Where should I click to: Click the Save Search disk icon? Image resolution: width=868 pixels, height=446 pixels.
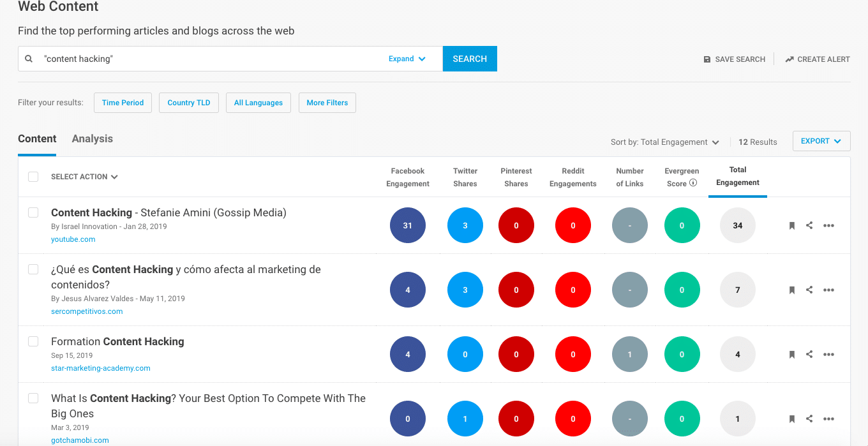[707, 59]
